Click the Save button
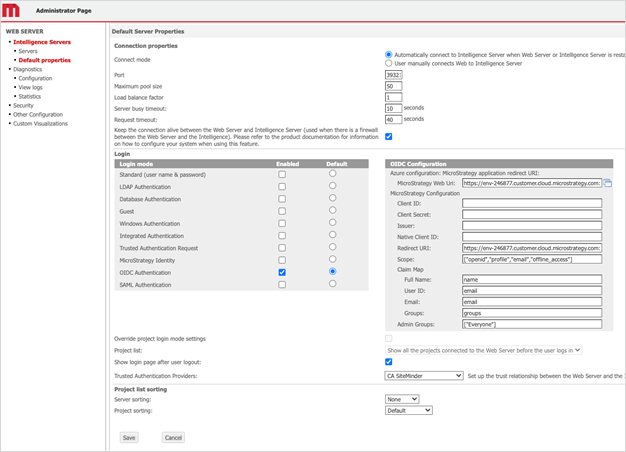This screenshot has width=626, height=452. pos(129,437)
